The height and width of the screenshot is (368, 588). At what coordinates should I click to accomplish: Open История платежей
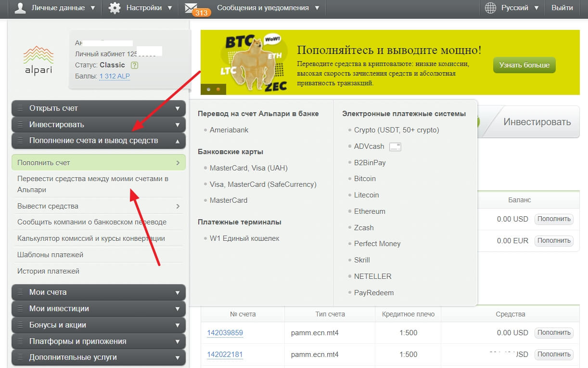coord(48,271)
